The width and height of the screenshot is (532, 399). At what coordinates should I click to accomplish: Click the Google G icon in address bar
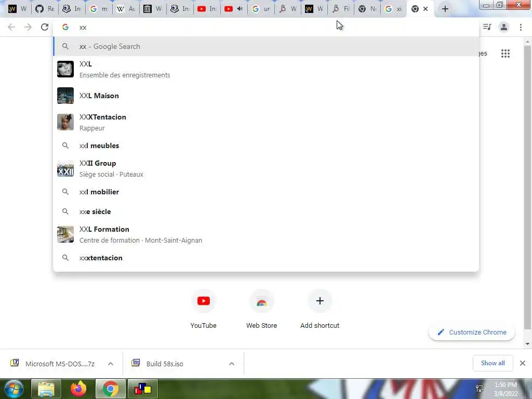coord(65,27)
